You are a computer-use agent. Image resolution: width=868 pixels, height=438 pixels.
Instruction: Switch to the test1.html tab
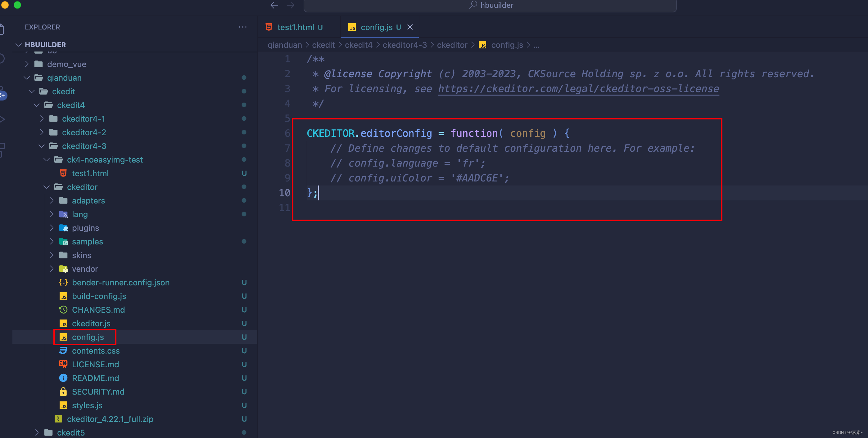tap(296, 27)
